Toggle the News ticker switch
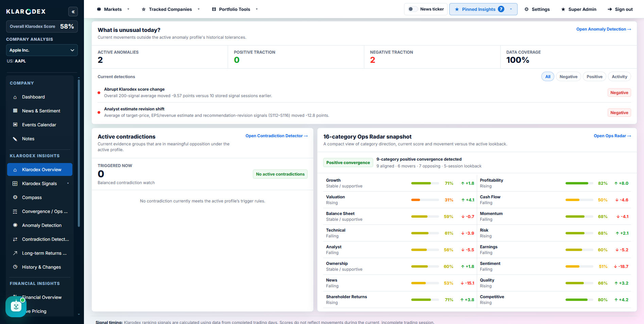 coord(413,9)
